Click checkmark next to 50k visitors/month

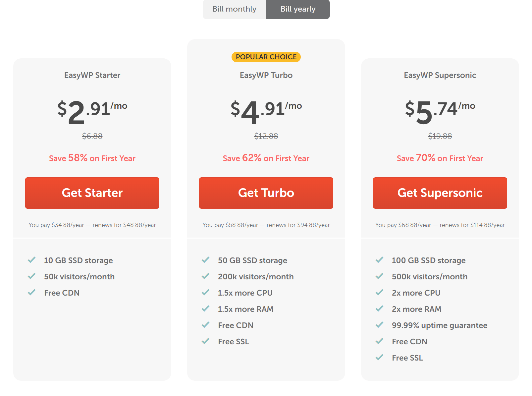tap(32, 276)
